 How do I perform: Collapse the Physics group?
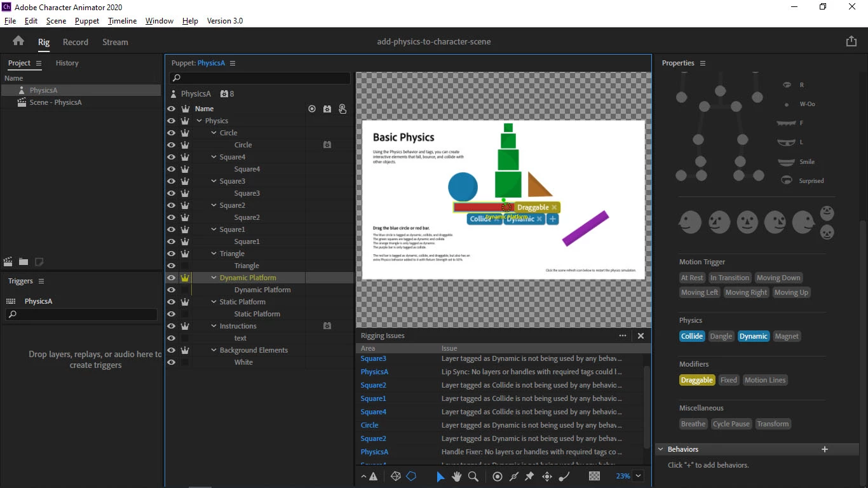(x=200, y=121)
